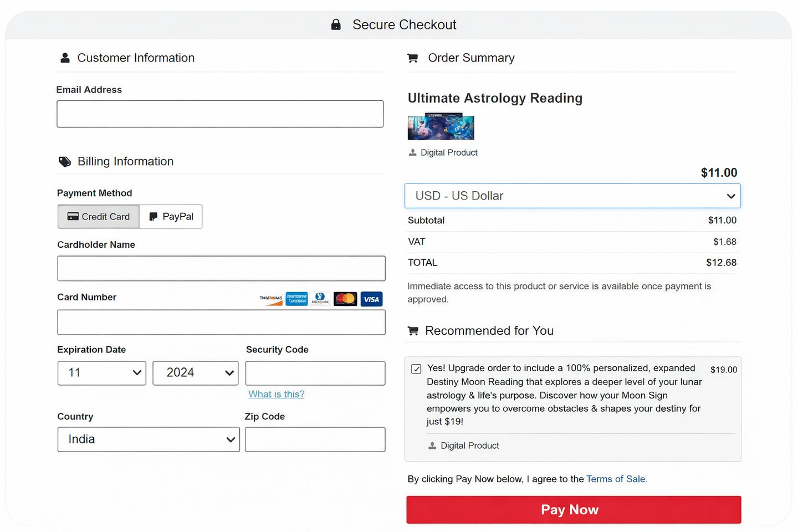Open the expiration year dropdown
798x532 pixels.
click(195, 373)
